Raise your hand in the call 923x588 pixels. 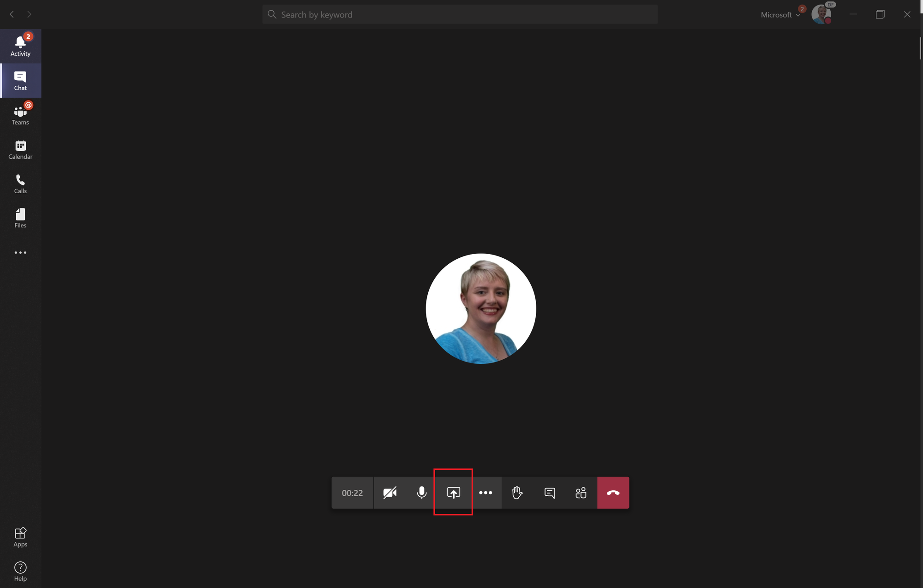517,492
